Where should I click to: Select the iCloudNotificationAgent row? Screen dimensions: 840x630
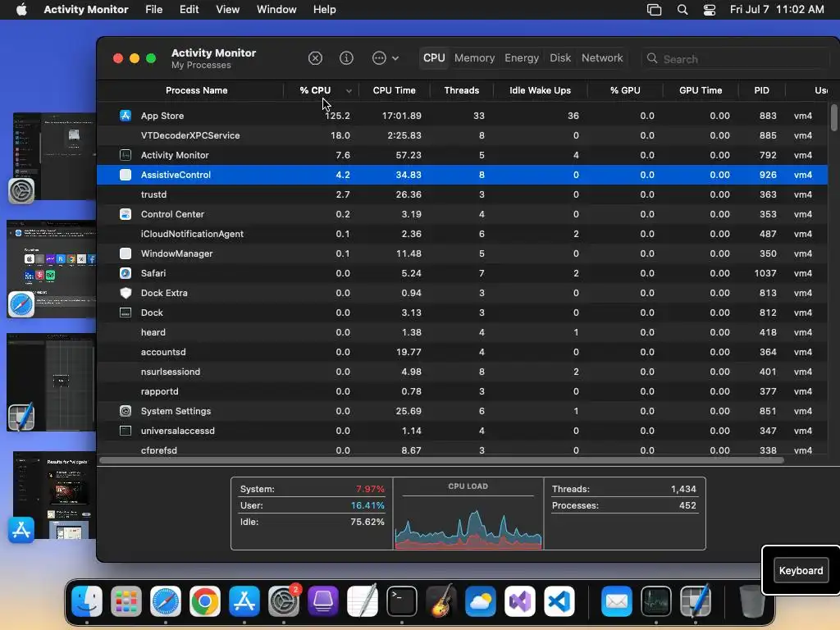pyautogui.click(x=462, y=234)
